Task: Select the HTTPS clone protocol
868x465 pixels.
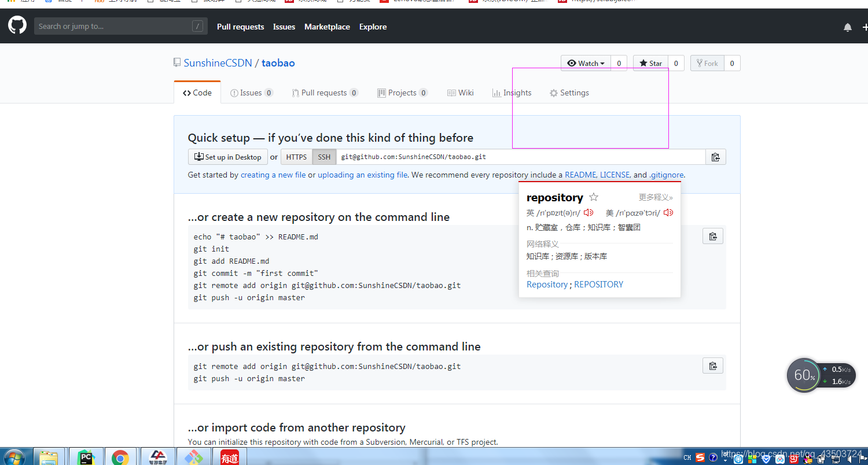Action: [296, 157]
